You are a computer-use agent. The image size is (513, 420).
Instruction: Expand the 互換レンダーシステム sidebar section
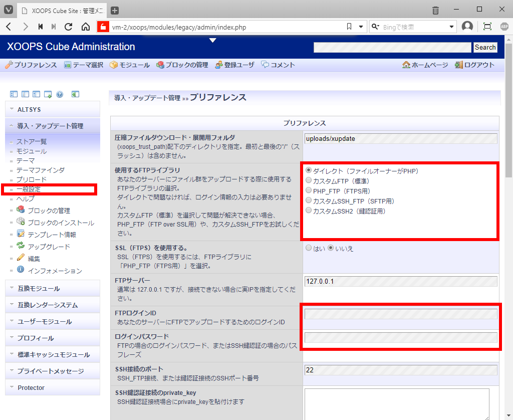click(53, 305)
